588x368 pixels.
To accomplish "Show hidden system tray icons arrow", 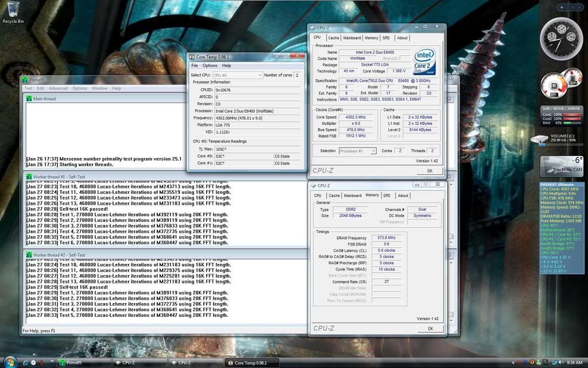I will pos(513,362).
